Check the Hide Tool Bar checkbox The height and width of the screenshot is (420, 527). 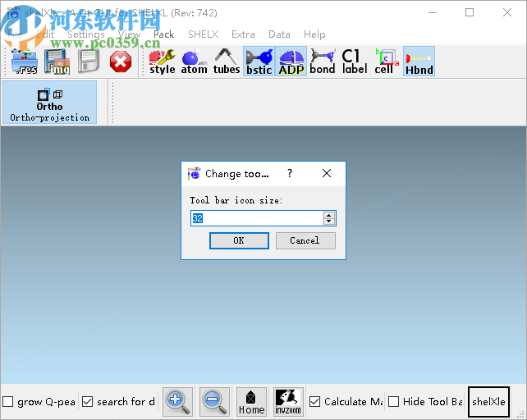coord(393,402)
